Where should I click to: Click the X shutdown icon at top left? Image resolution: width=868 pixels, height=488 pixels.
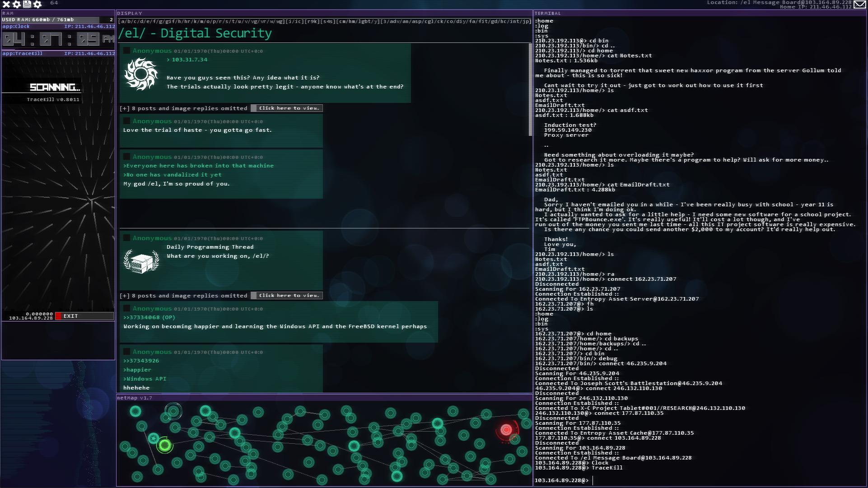6,4
